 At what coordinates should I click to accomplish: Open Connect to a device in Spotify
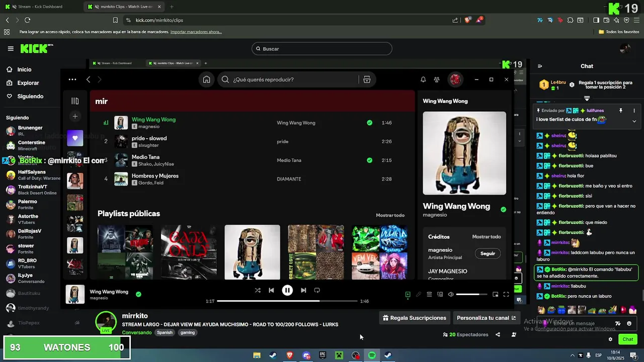pos(440,294)
